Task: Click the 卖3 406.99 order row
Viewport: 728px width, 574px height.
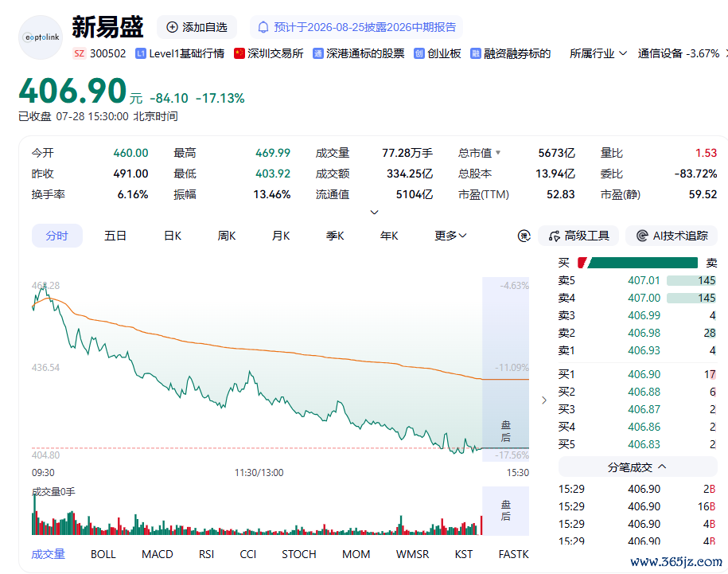Action: click(637, 315)
